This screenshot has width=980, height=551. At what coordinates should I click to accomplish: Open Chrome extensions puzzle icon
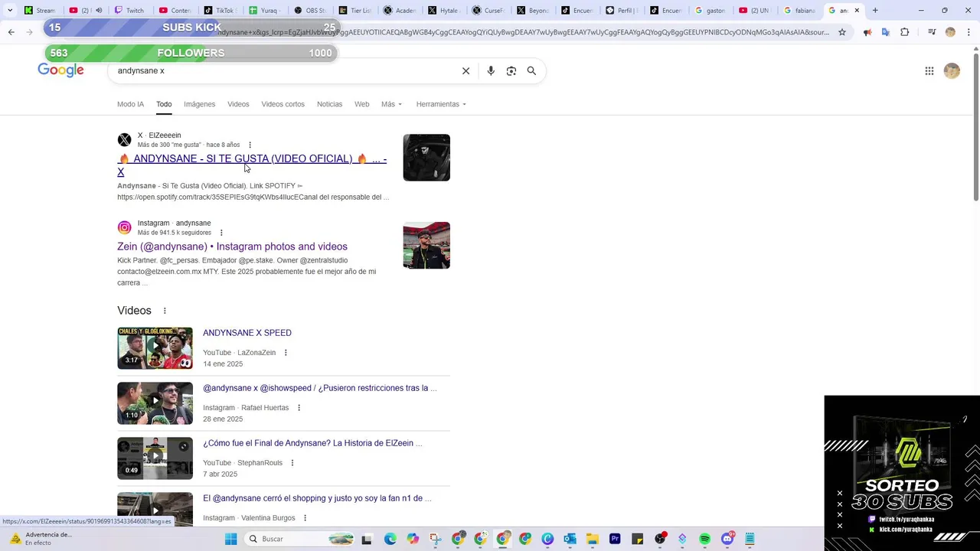(905, 32)
